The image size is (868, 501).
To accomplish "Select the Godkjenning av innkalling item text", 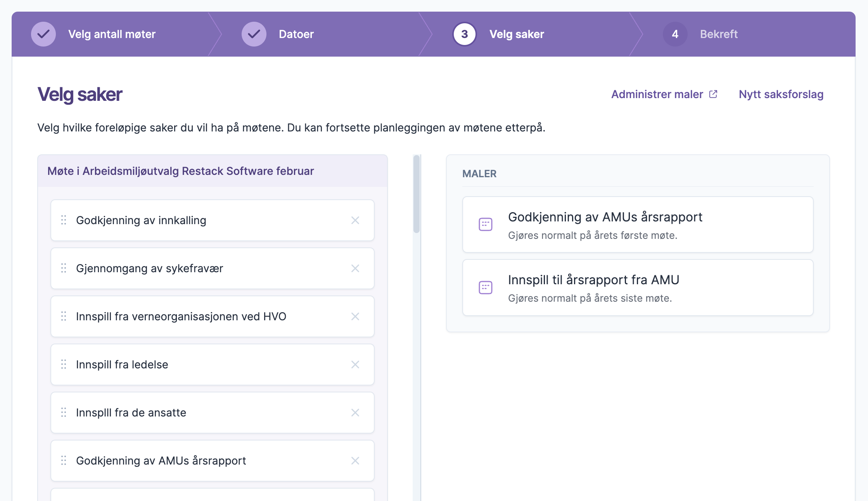I will [141, 220].
